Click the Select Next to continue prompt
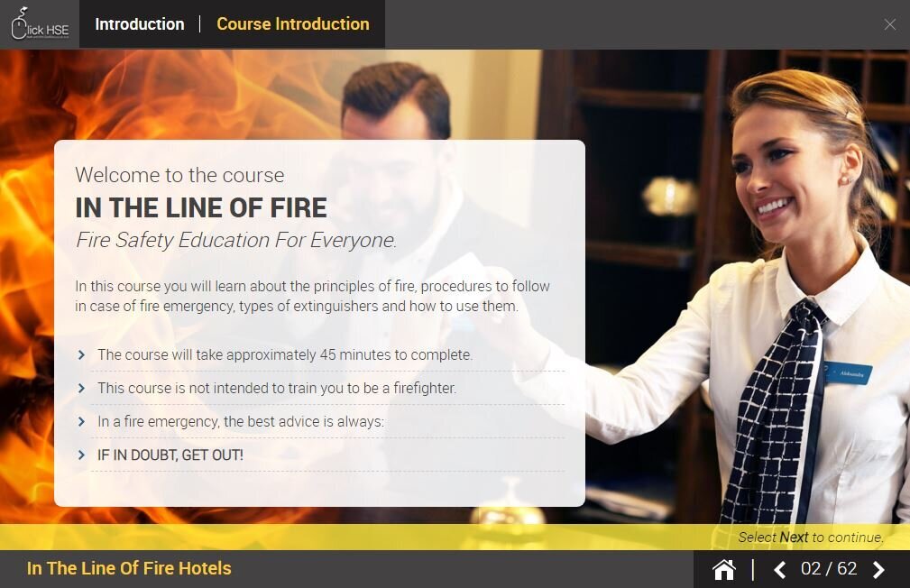 click(x=810, y=537)
